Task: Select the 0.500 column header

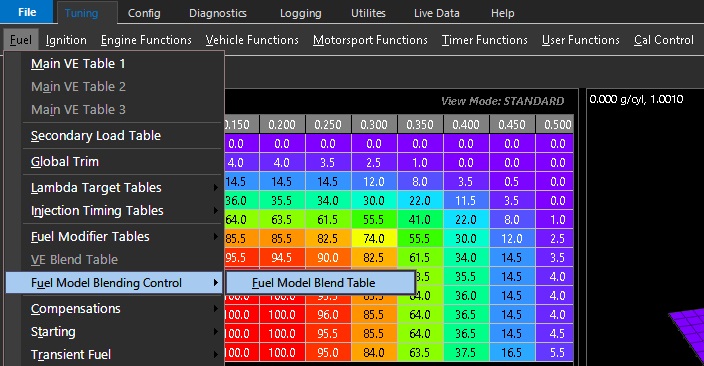Action: pyautogui.click(x=555, y=124)
